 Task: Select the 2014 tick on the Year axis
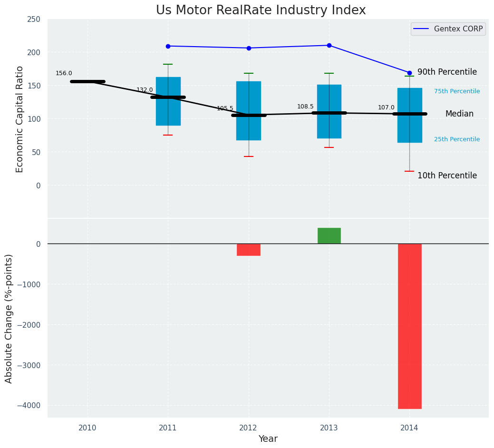point(409,428)
